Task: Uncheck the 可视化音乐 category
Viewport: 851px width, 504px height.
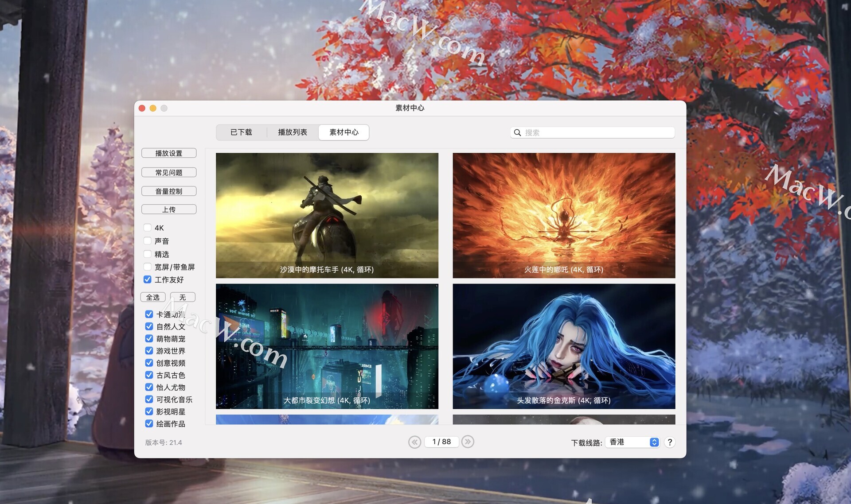Action: coord(149,399)
